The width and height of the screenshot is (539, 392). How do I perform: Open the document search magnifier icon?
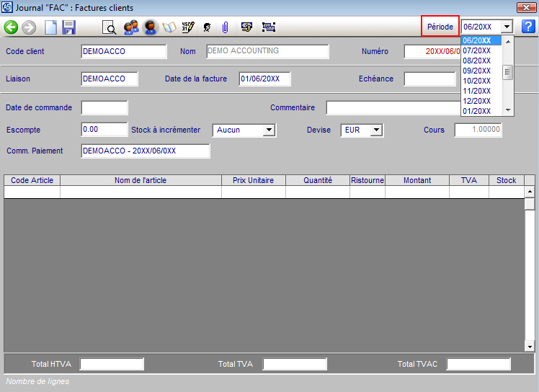click(x=110, y=27)
